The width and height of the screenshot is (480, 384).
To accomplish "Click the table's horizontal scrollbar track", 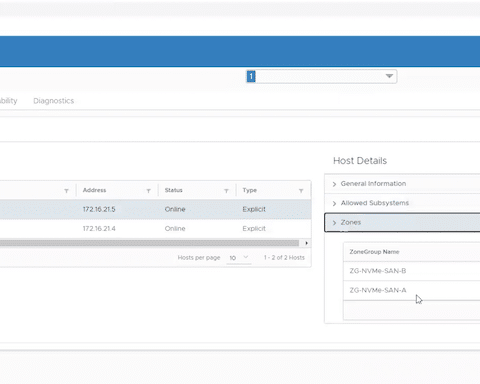I will point(149,243).
